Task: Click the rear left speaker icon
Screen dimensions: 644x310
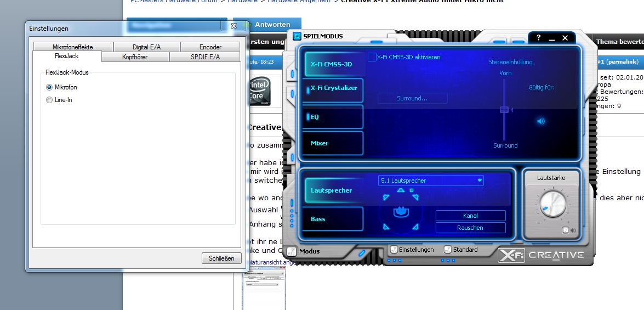Action: coord(386,227)
